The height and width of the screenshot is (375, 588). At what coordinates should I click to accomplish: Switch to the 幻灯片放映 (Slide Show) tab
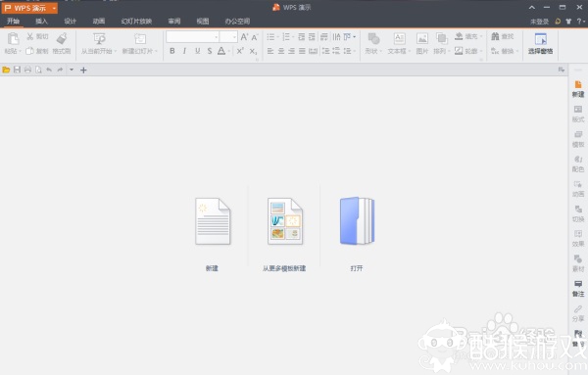tap(136, 22)
